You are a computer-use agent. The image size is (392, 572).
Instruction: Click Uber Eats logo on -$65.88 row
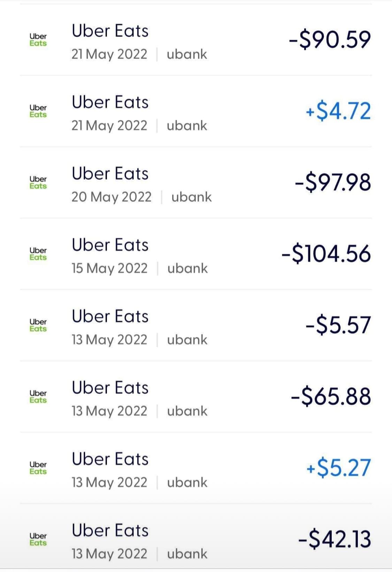[38, 397]
